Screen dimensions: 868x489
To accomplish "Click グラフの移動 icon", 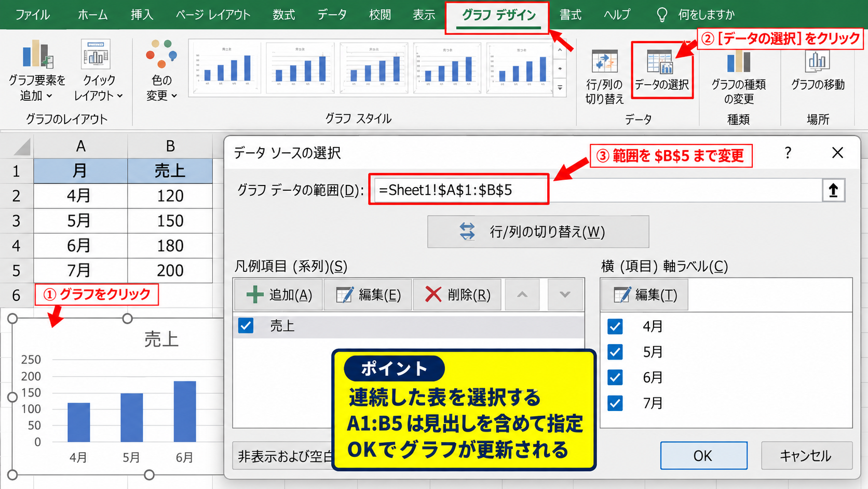I will (818, 71).
